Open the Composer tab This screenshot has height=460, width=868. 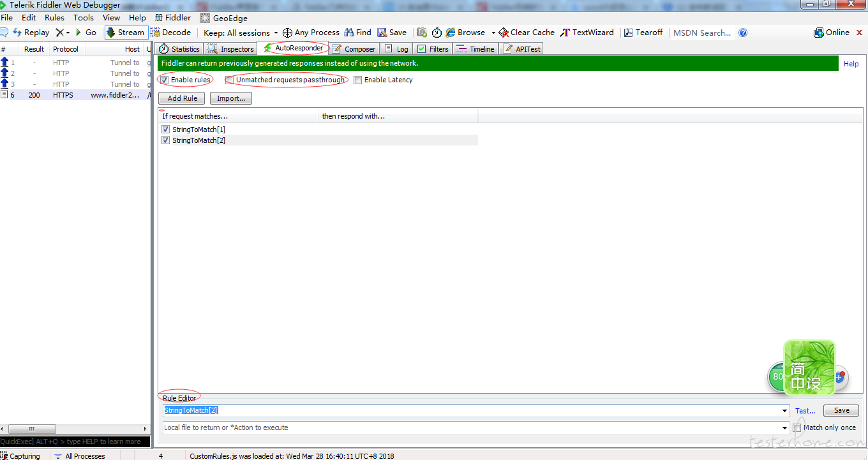pyautogui.click(x=354, y=49)
